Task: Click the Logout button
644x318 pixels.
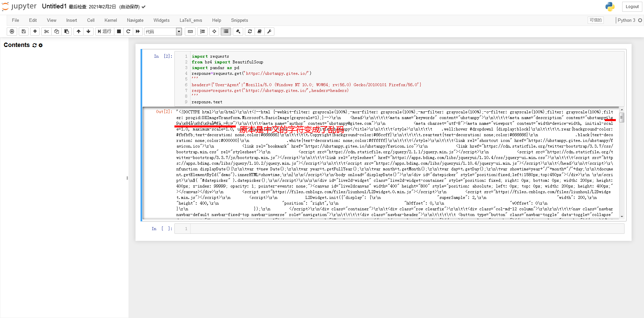Action: pyautogui.click(x=632, y=7)
